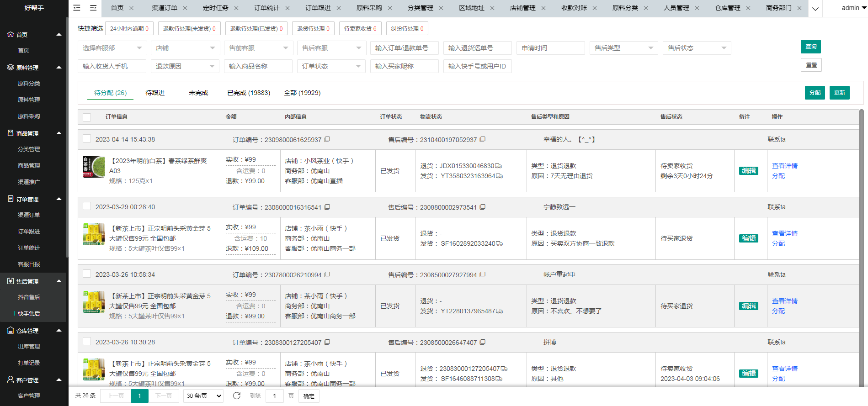Click the green 分配 button

(815, 93)
